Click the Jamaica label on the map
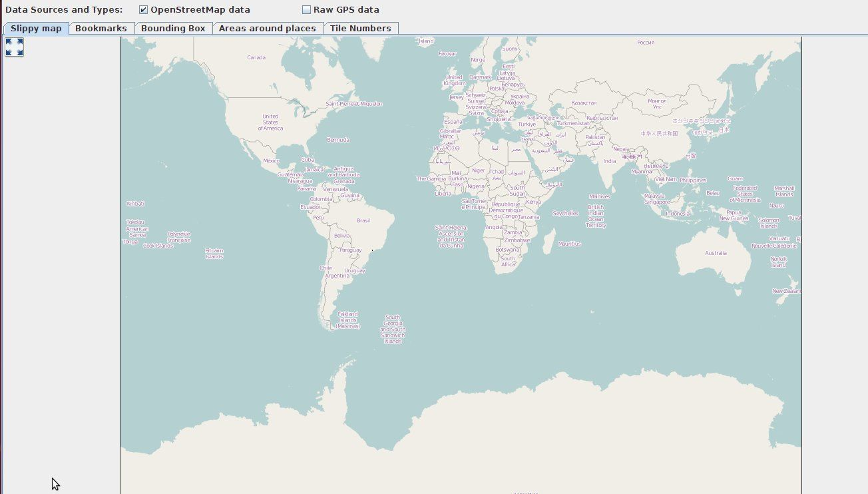Screen dimensions: 868x494 tap(314, 170)
